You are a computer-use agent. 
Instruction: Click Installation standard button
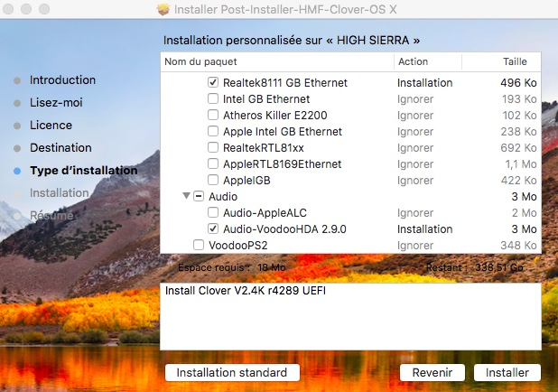[232, 372]
